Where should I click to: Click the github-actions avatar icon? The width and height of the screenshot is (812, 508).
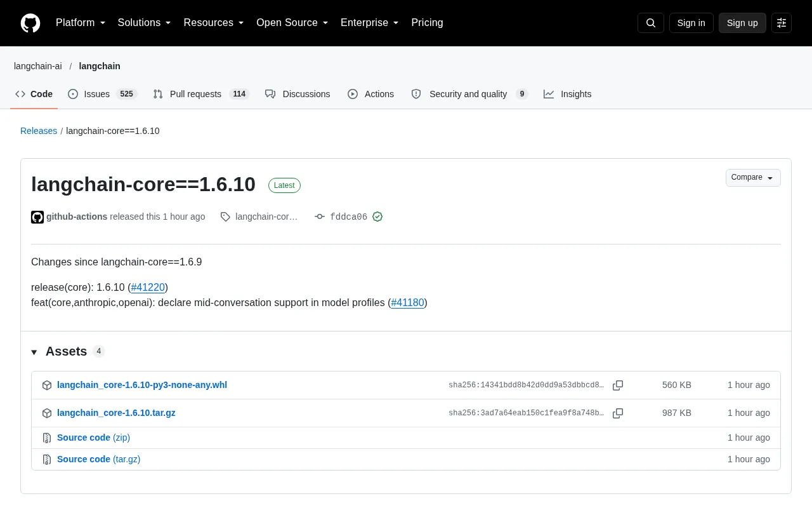(37, 217)
